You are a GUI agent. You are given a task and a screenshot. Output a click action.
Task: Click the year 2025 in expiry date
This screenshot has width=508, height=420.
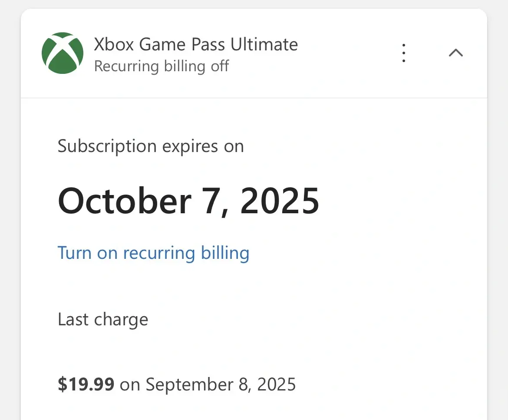[280, 201]
